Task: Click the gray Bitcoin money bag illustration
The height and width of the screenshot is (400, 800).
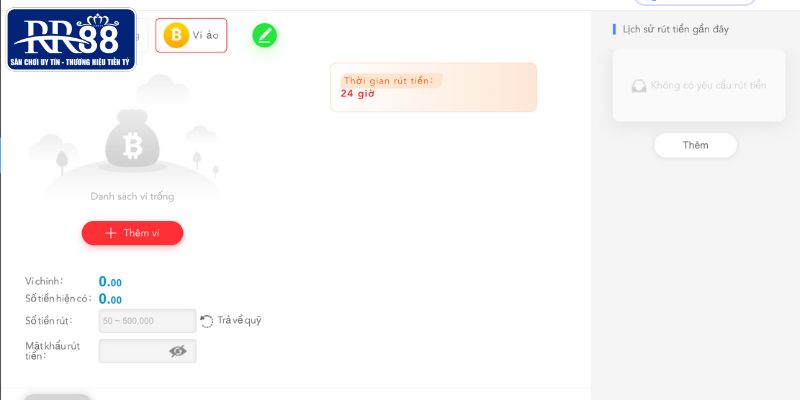Action: point(133,141)
